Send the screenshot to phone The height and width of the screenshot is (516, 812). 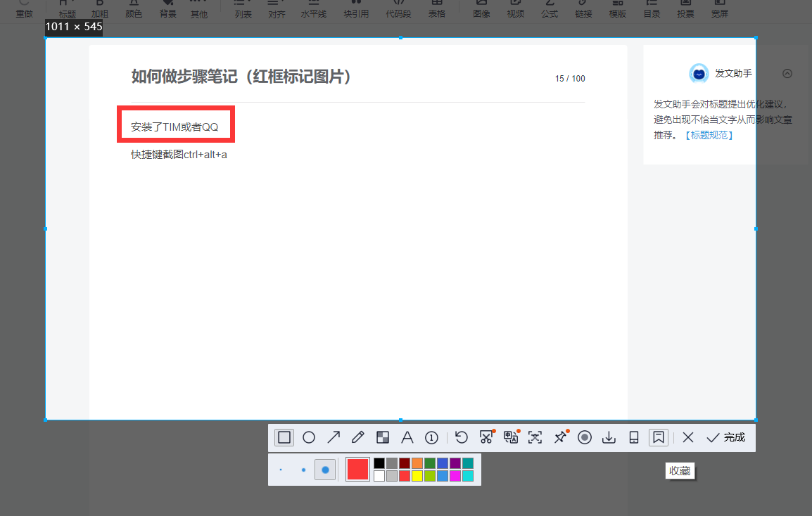[x=633, y=437]
